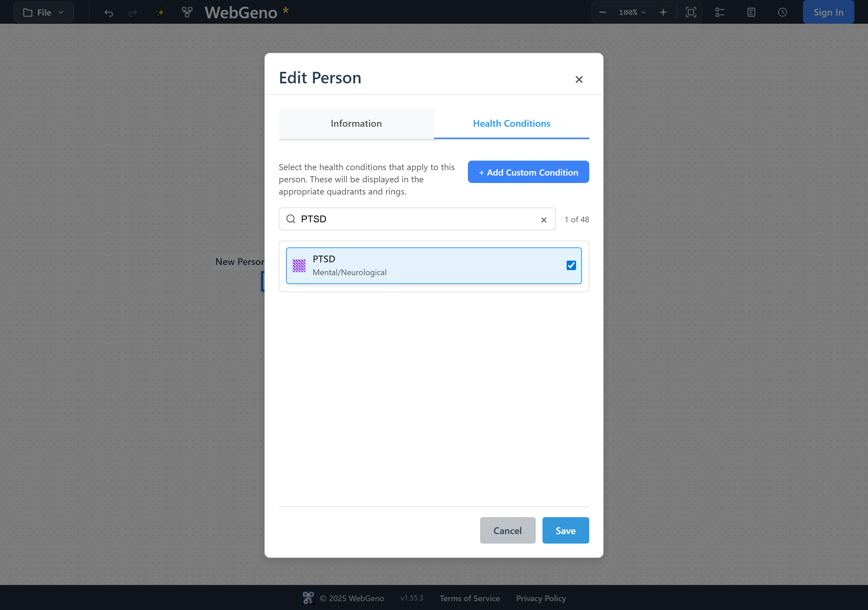This screenshot has height=610, width=868.
Task: Open the File dropdown menu
Action: pyautogui.click(x=43, y=13)
